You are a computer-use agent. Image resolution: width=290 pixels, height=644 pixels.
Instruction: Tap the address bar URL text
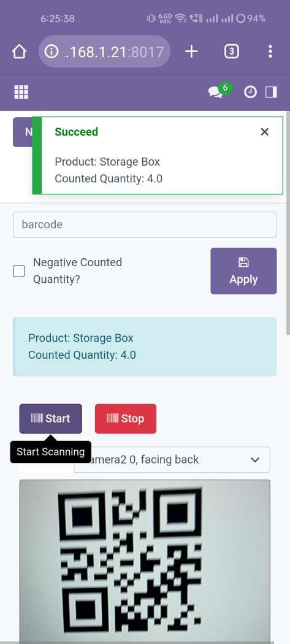click(x=114, y=52)
